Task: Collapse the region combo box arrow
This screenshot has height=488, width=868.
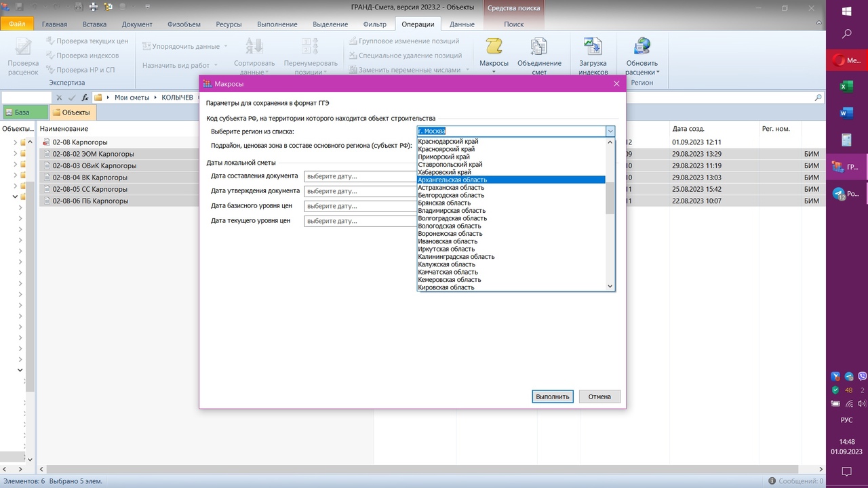Action: [x=610, y=131]
